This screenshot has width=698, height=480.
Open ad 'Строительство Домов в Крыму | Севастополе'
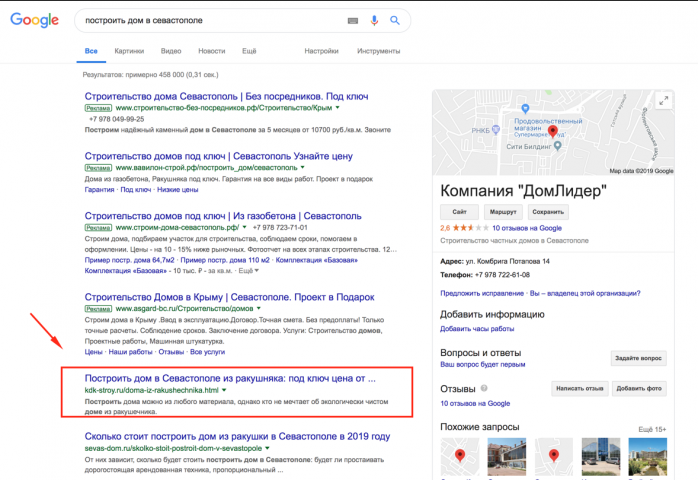point(230,297)
